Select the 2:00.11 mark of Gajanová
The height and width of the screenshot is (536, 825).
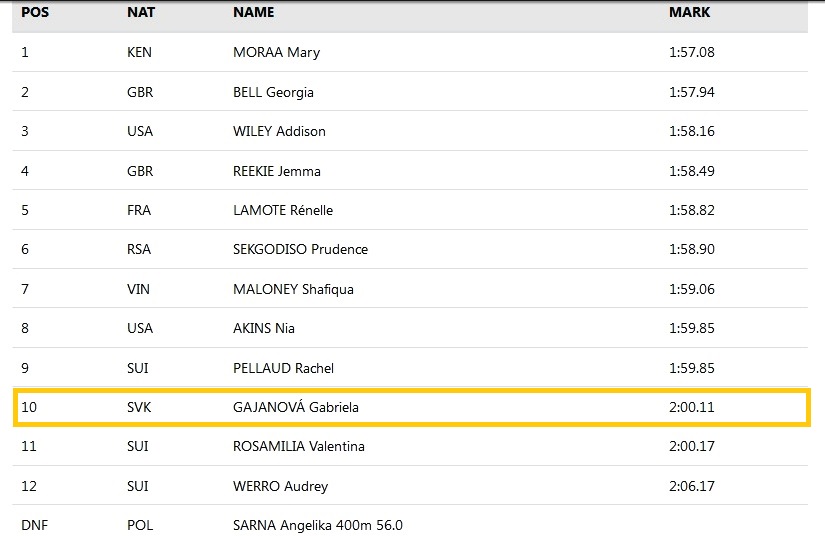691,407
